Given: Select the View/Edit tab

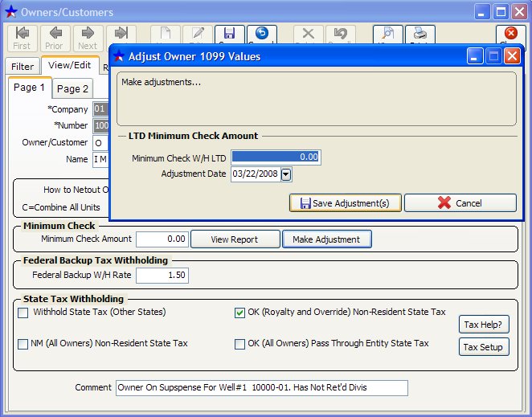Looking at the screenshot, I should tap(70, 65).
